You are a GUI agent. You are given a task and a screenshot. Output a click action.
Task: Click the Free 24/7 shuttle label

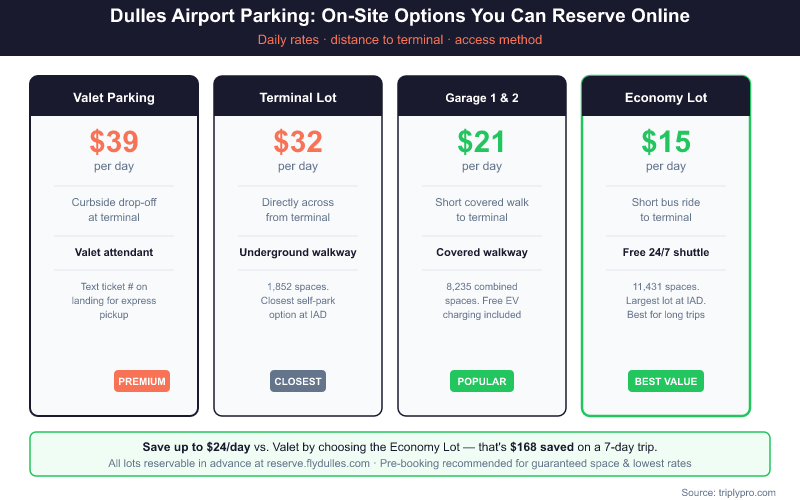pyautogui.click(x=666, y=252)
